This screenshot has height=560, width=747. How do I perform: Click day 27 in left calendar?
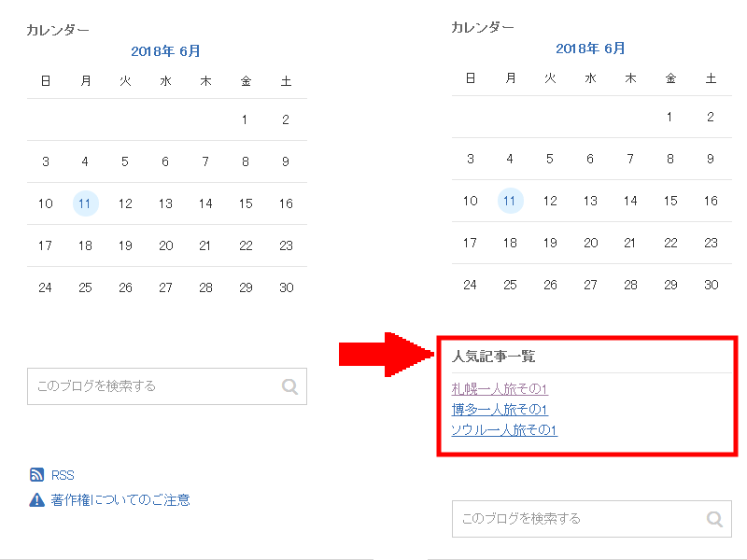tap(165, 287)
